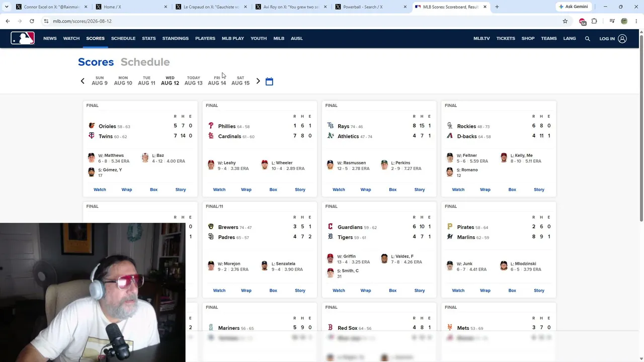Open the TICKETS menu in the header
The width and height of the screenshot is (644, 362).
tap(506, 39)
